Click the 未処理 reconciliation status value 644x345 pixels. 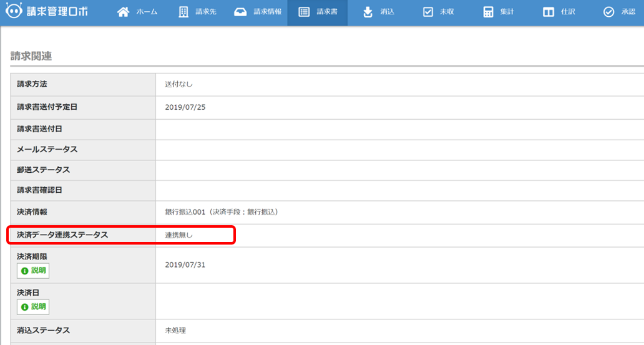pos(175,331)
